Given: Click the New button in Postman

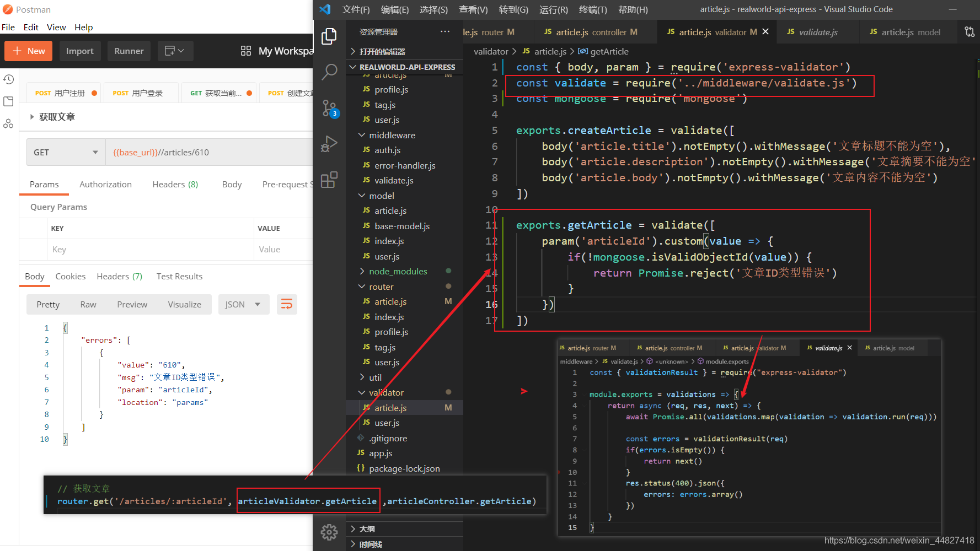Looking at the screenshot, I should click(29, 51).
